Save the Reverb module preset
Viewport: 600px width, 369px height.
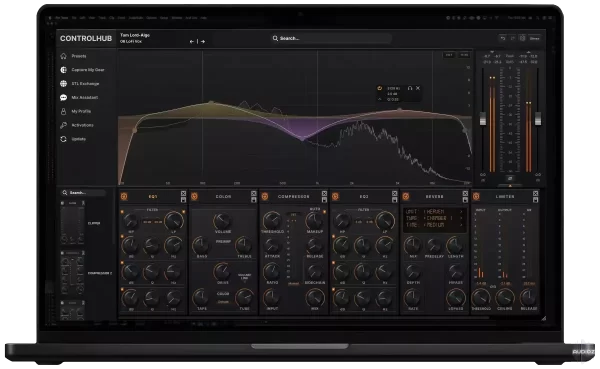click(465, 200)
